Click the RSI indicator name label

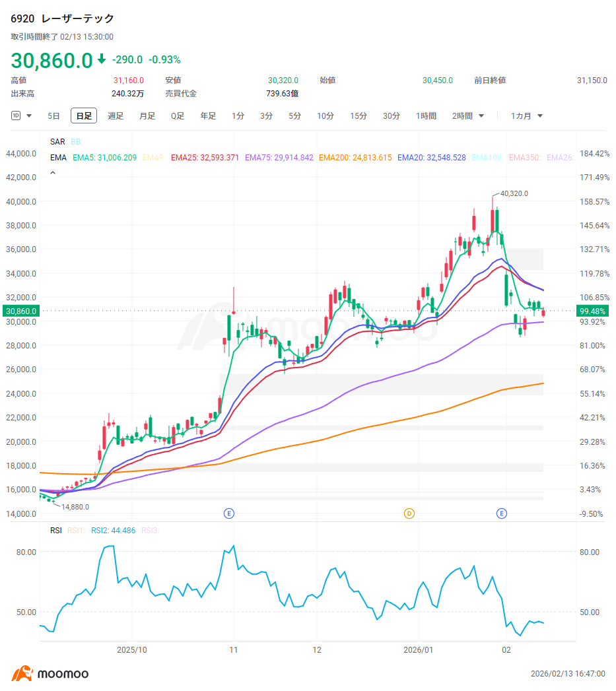tap(56, 531)
